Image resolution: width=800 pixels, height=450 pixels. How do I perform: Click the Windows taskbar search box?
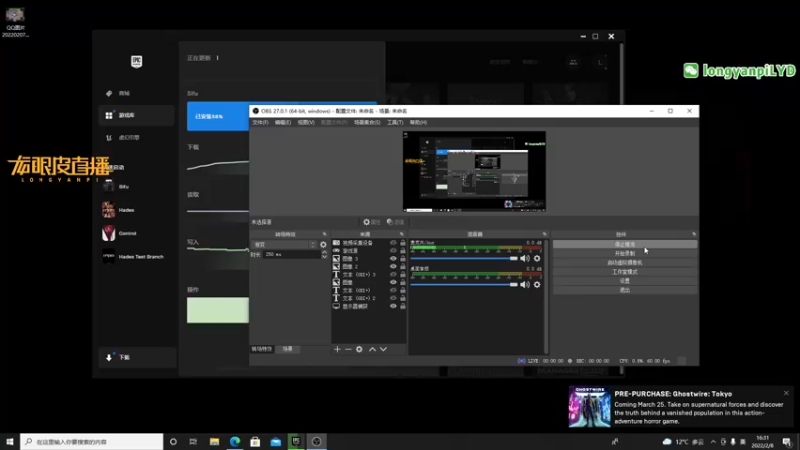point(92,441)
